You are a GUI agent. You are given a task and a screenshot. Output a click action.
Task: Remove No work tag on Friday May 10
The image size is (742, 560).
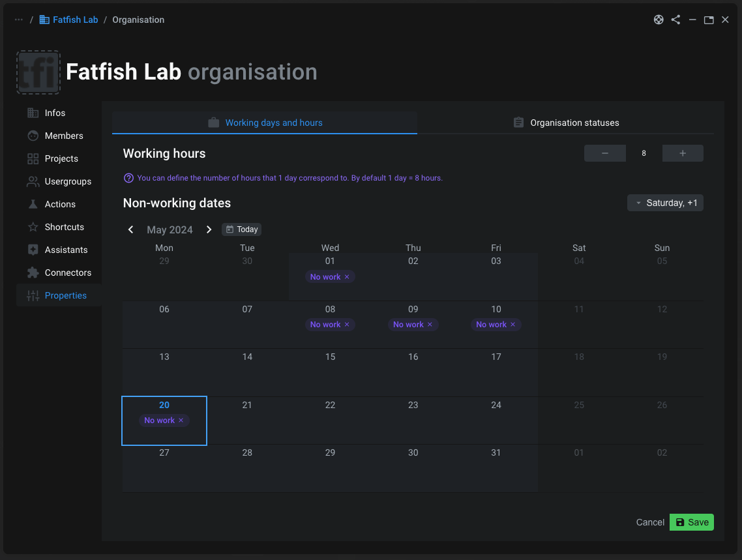pos(512,325)
